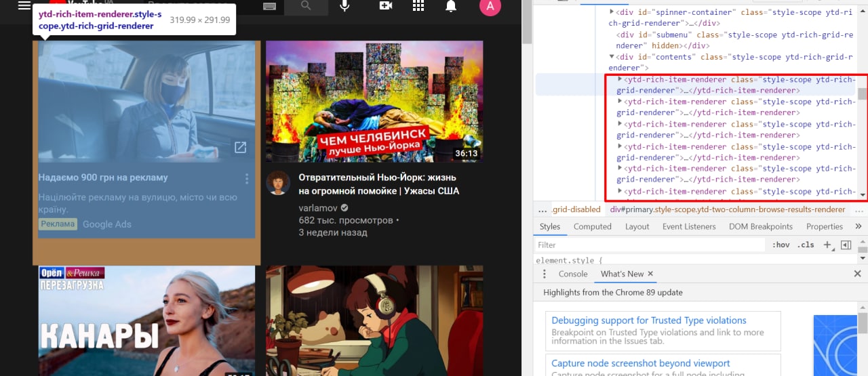The height and width of the screenshot is (376, 868).
Task: Open Capture node screenshot beyond viewport link
Action: point(641,363)
